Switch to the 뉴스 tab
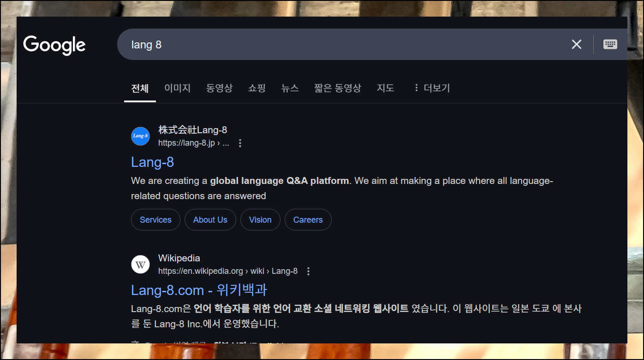Screen dimensions: 644x360 (290, 88)
